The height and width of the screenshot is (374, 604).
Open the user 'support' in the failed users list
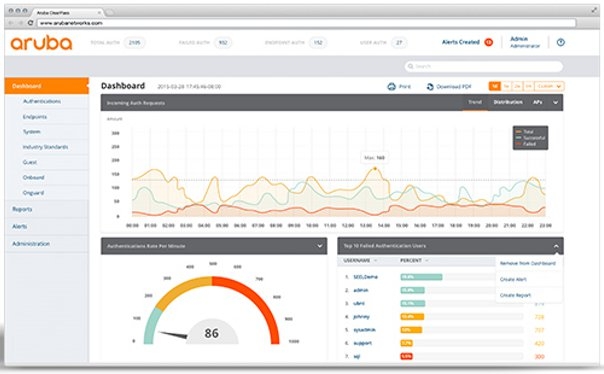click(362, 343)
